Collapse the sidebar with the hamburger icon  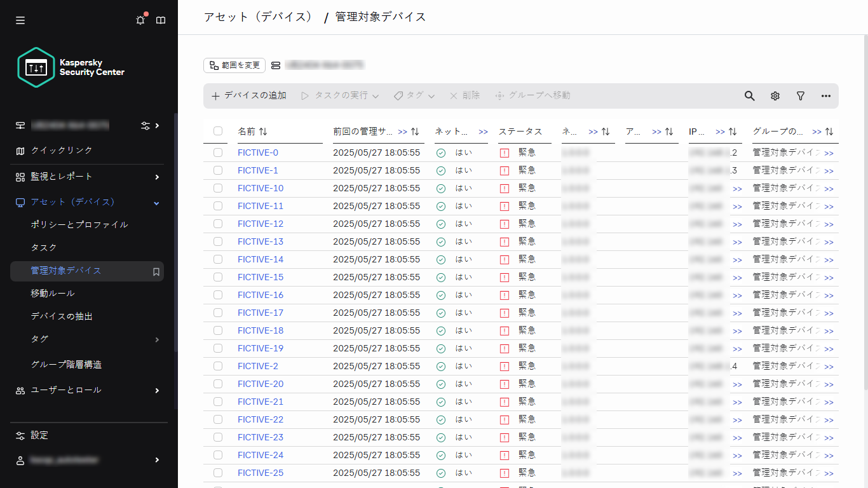click(x=20, y=20)
